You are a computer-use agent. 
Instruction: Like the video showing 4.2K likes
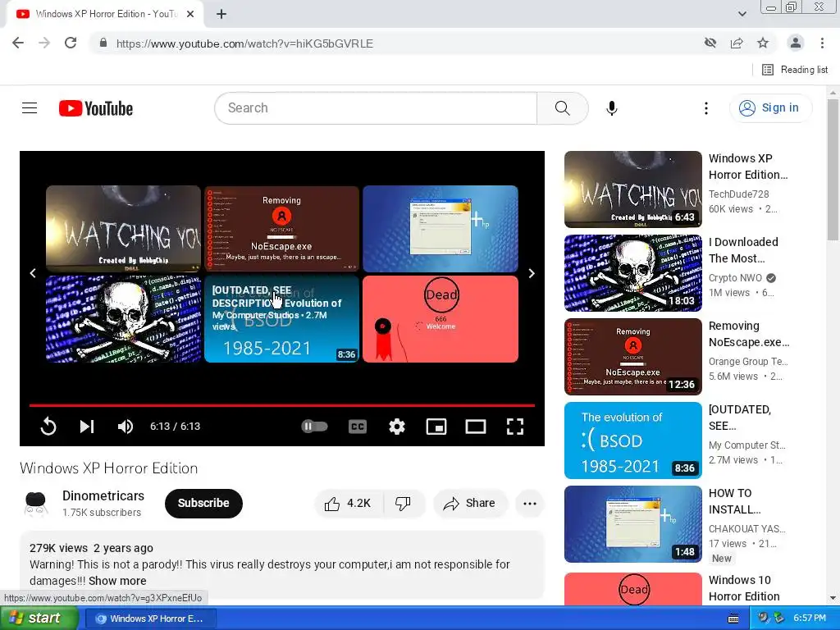coord(348,503)
